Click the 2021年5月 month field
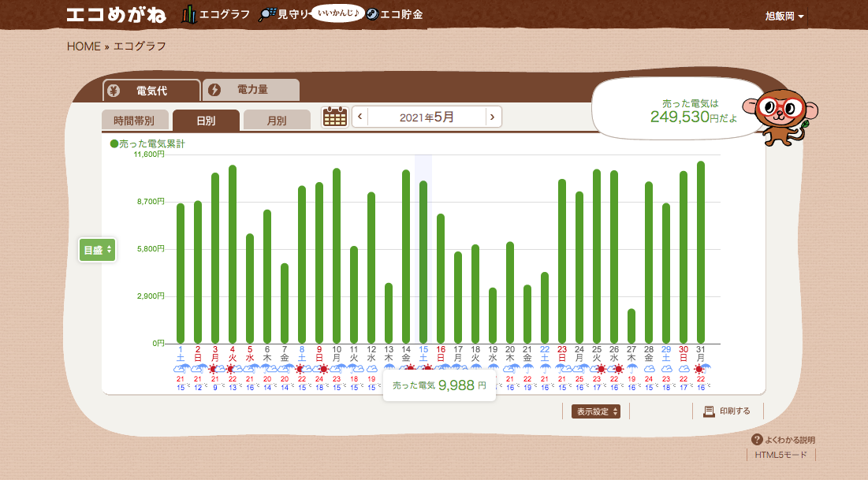868x480 pixels. 427,117
